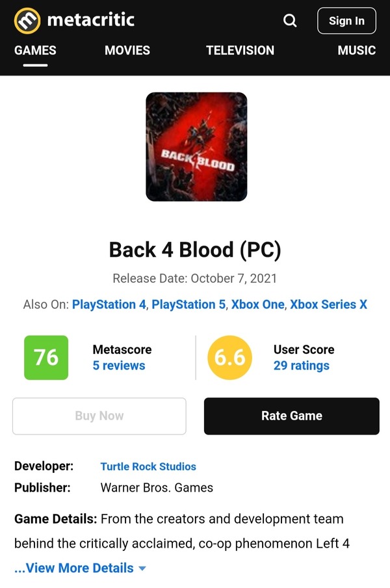The height and width of the screenshot is (588, 390).
Task: Click the Rate Game button
Action: click(291, 416)
